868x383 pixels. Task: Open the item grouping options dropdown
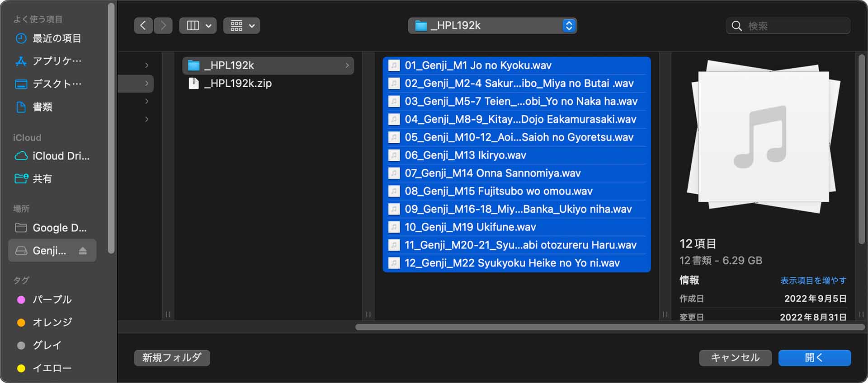241,26
